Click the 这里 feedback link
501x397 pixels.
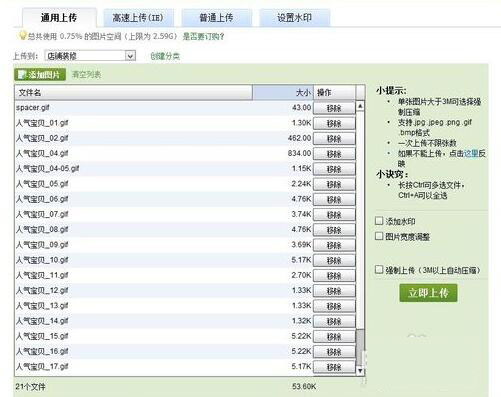tap(471, 153)
